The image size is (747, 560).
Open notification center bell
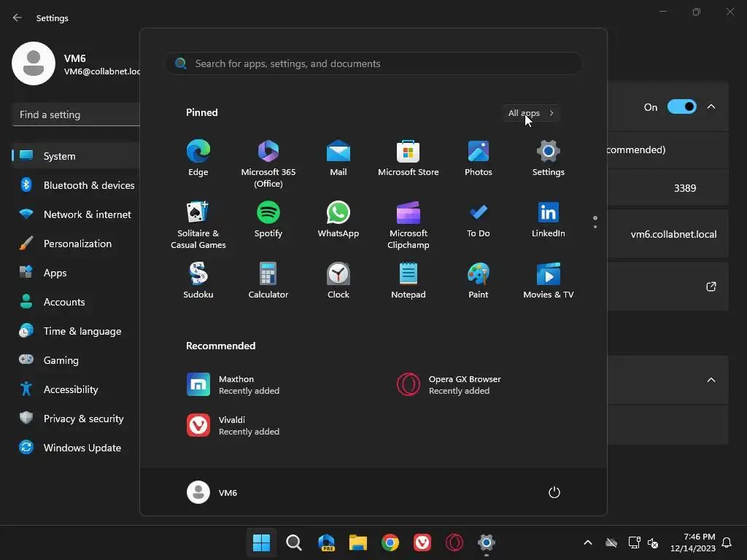pos(727,542)
